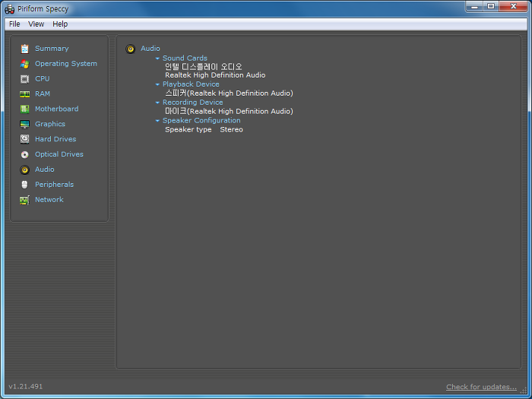Go to Operating System section
The image size is (532, 399).
[66, 63]
